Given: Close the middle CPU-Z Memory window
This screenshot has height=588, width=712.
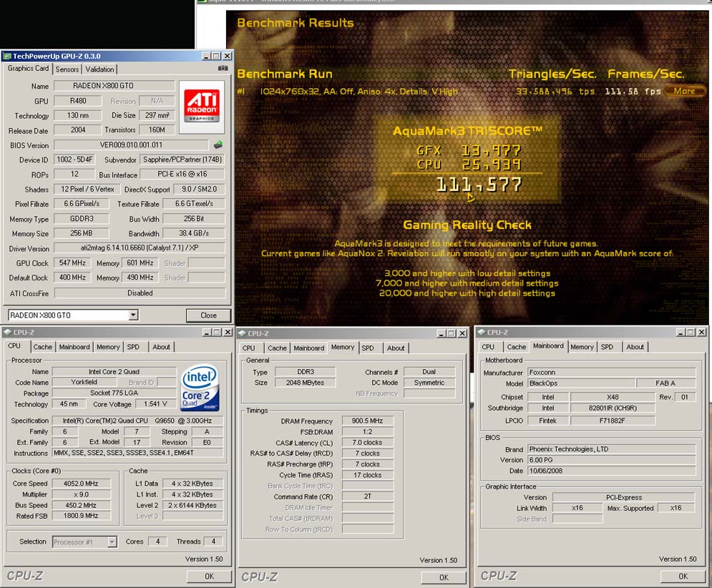Looking at the screenshot, I should [x=462, y=333].
